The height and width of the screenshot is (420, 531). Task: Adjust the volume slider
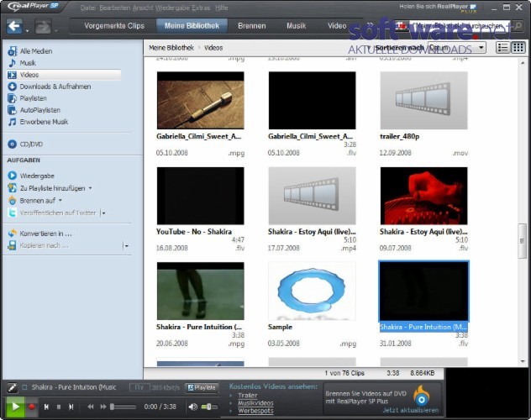point(209,407)
